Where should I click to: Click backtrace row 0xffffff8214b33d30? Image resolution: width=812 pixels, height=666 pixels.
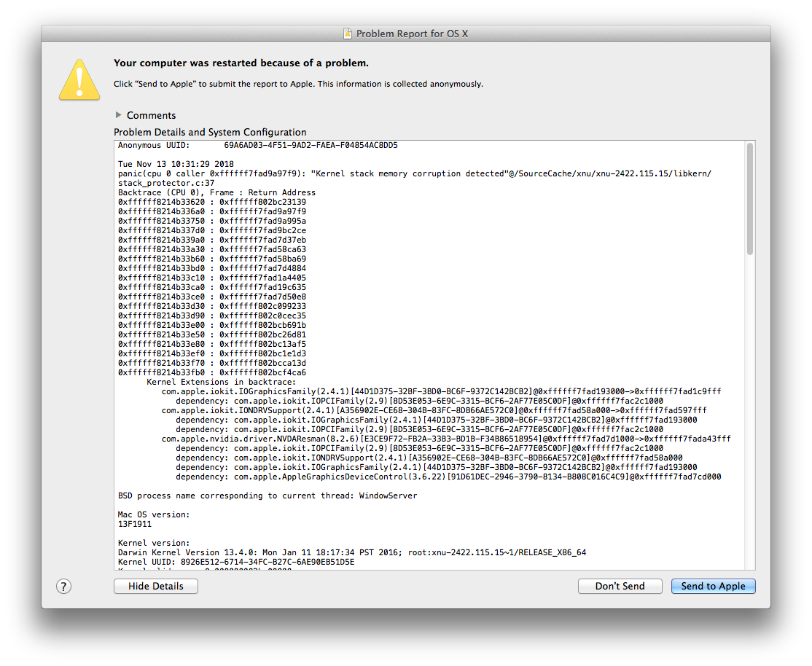click(212, 306)
